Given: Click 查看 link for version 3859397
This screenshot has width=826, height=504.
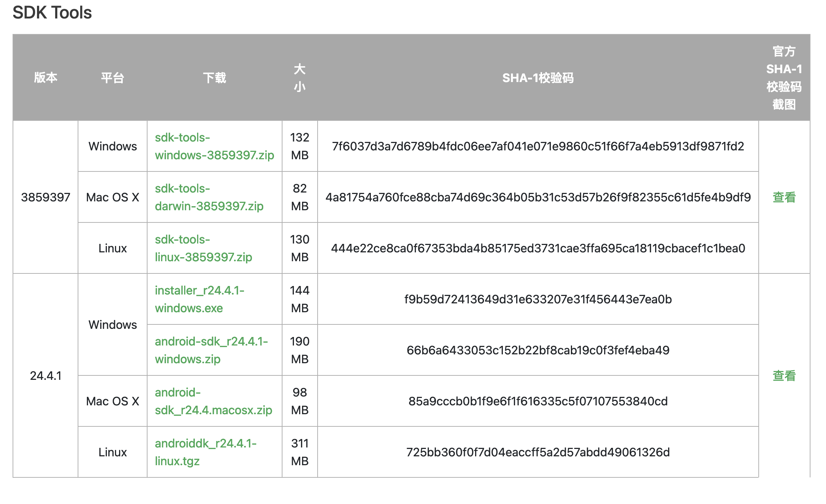Looking at the screenshot, I should 784,197.
